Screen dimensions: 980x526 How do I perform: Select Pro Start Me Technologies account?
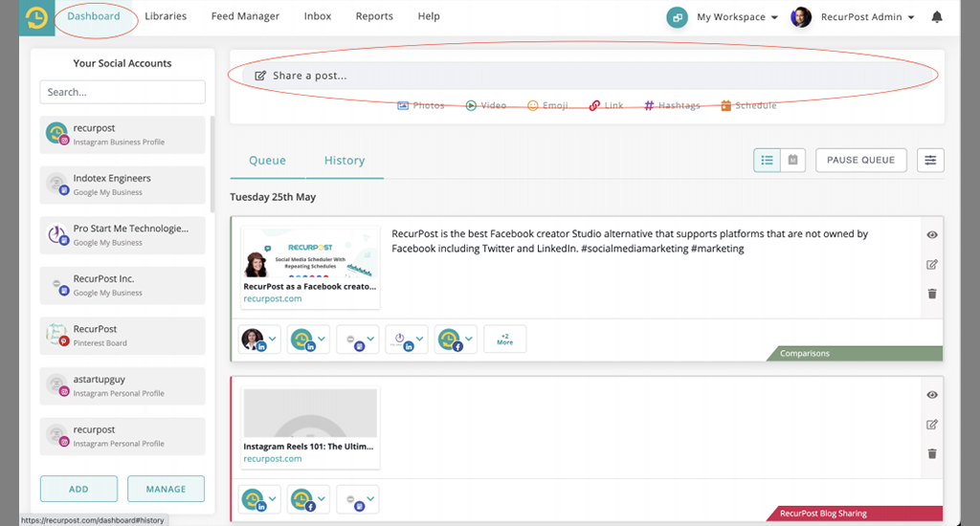pos(122,235)
